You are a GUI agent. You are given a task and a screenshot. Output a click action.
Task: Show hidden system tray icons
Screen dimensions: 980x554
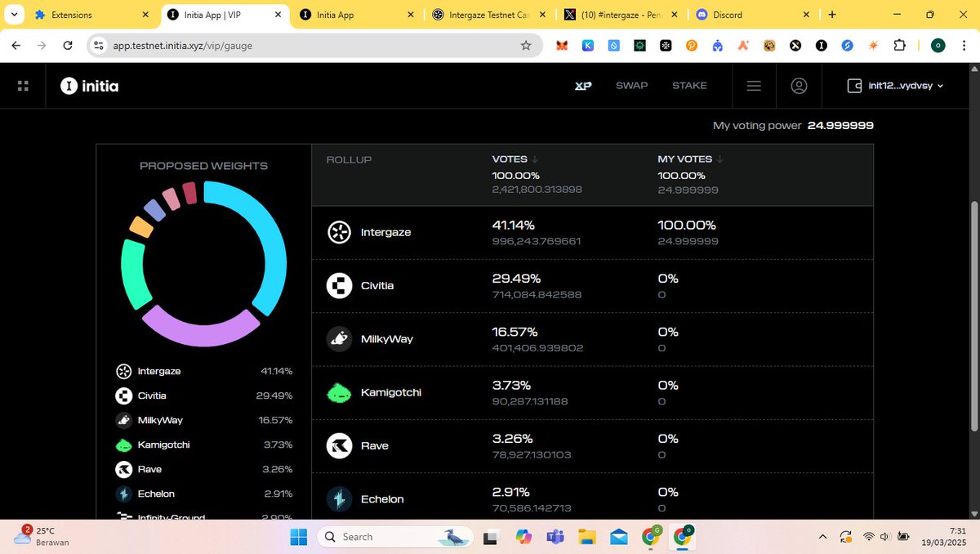(x=823, y=537)
